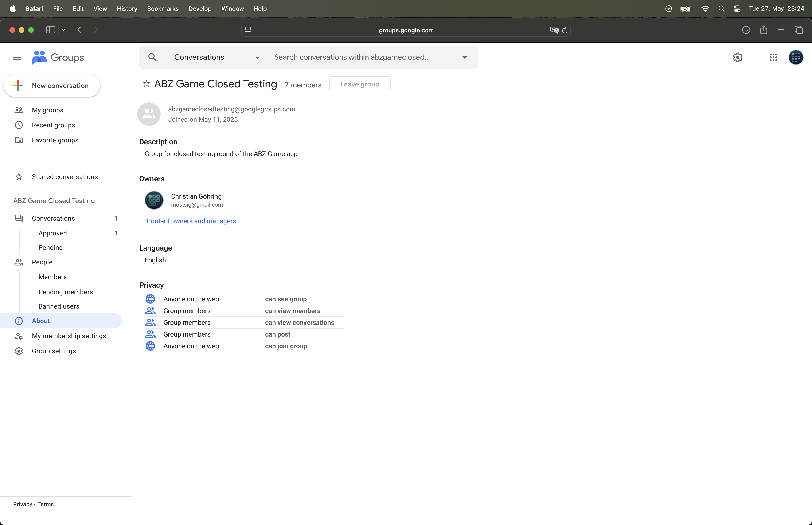The image size is (812, 525).
Task: Click the Safari sidebar toggle icon
Action: click(51, 30)
